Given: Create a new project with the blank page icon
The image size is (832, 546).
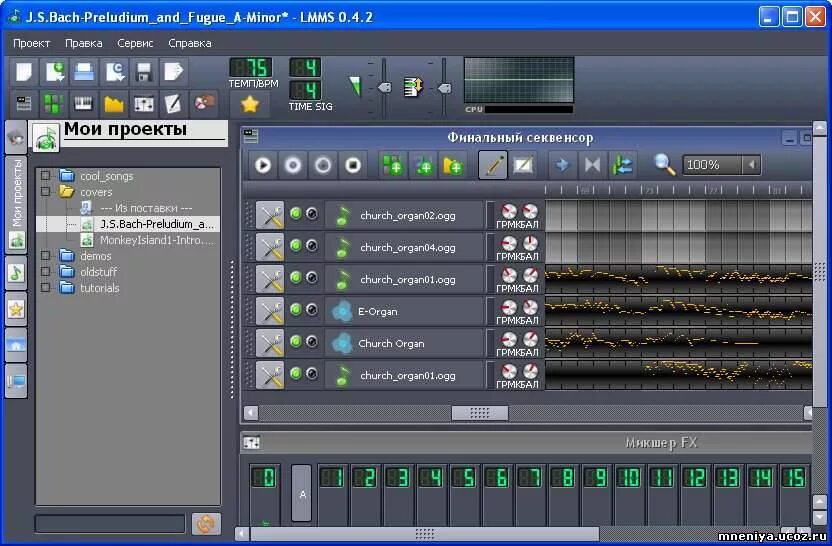Looking at the screenshot, I should 24,72.
